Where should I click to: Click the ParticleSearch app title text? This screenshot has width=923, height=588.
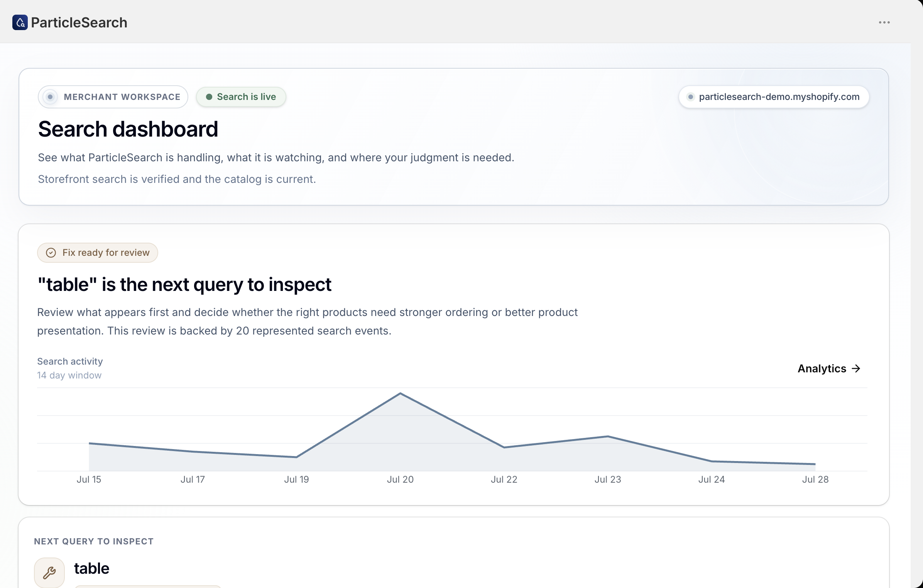pyautogui.click(x=79, y=22)
